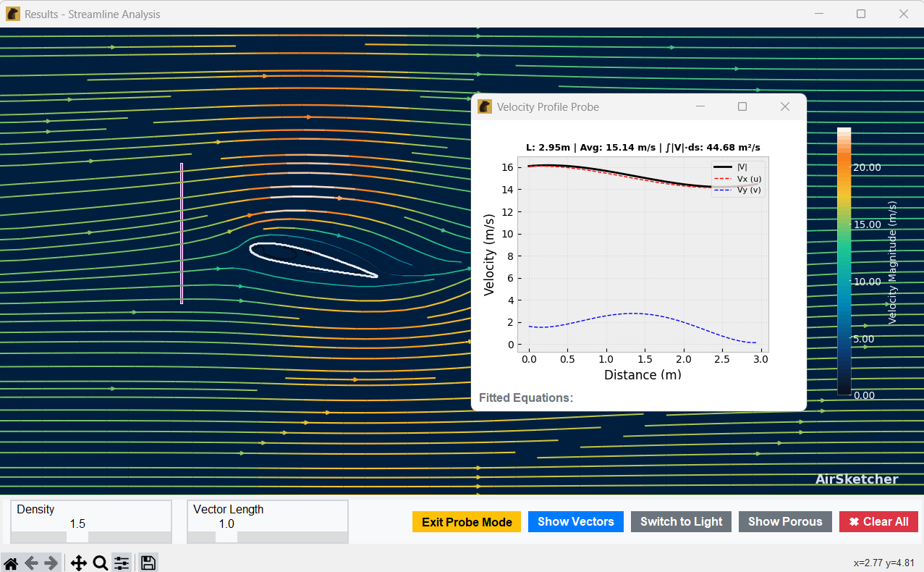
Task: Click the AirSketcher icon in the probe window titlebar
Action: [x=484, y=106]
